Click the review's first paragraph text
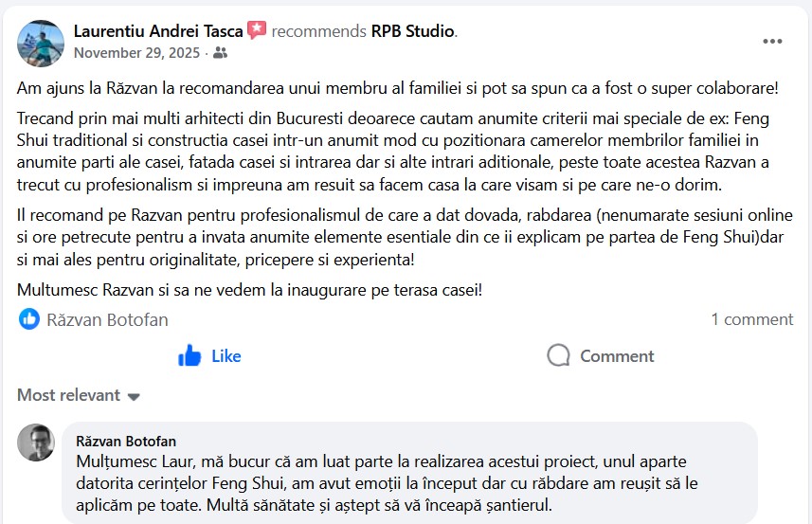This screenshot has width=812, height=524. click(x=398, y=88)
